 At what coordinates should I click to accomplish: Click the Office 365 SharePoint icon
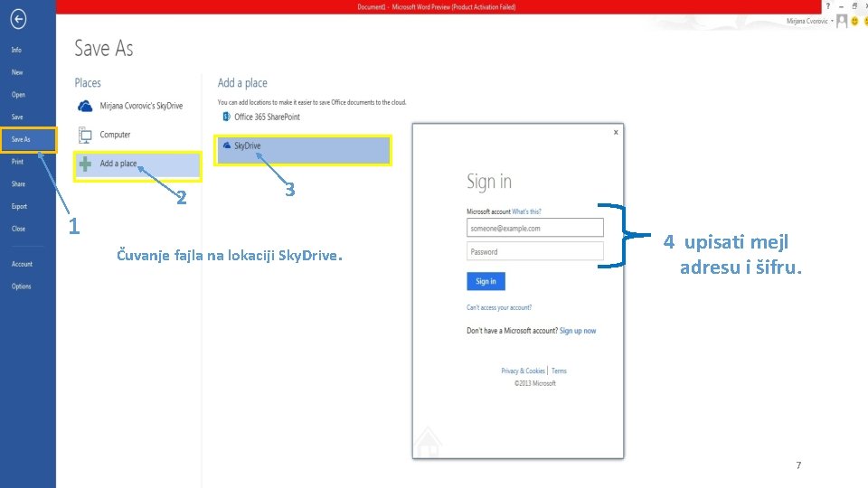[x=226, y=117]
